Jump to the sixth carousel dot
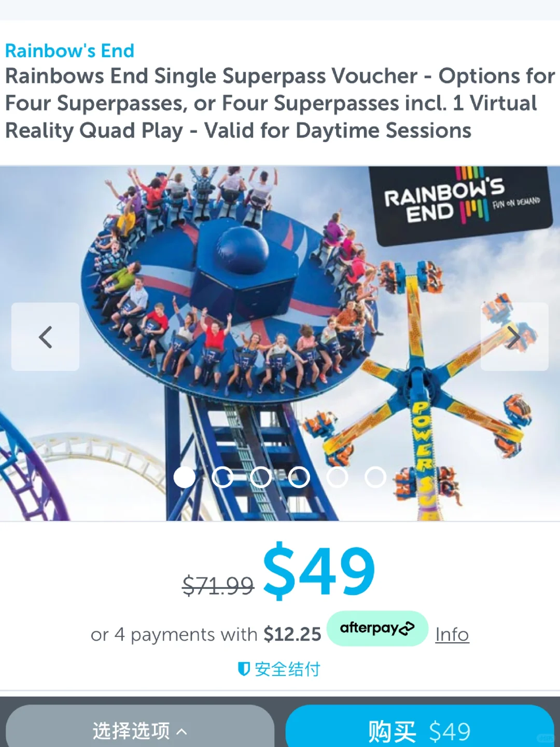 pos(375,477)
